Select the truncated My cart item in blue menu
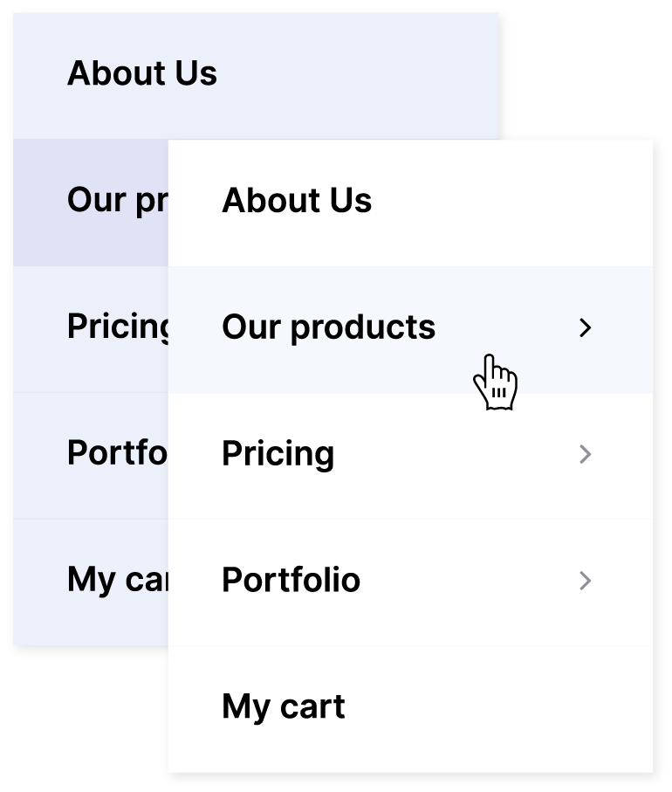The width and height of the screenshot is (672, 792). (x=116, y=581)
